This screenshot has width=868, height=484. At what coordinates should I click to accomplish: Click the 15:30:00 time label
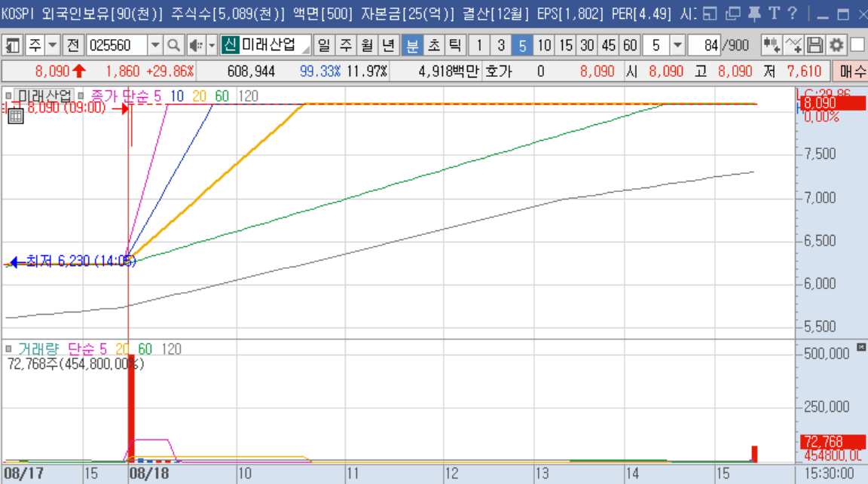pyautogui.click(x=829, y=473)
